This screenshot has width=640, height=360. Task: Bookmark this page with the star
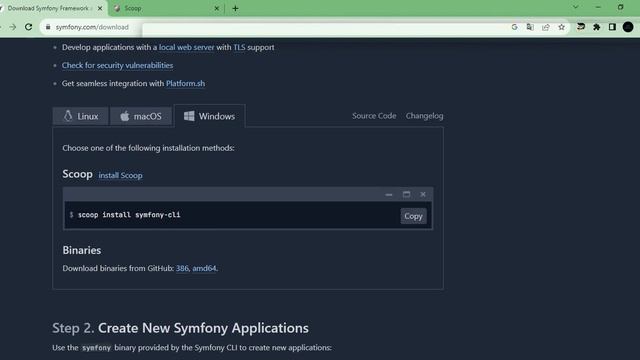click(562, 27)
